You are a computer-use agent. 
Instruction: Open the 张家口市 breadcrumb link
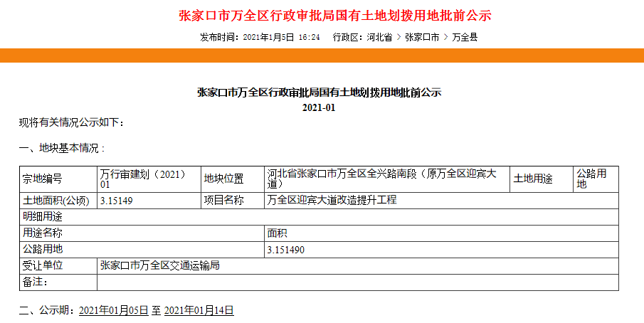point(422,37)
